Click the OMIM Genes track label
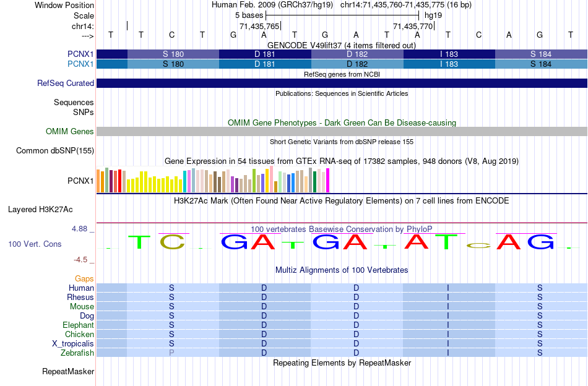The image size is (588, 386). [70, 131]
